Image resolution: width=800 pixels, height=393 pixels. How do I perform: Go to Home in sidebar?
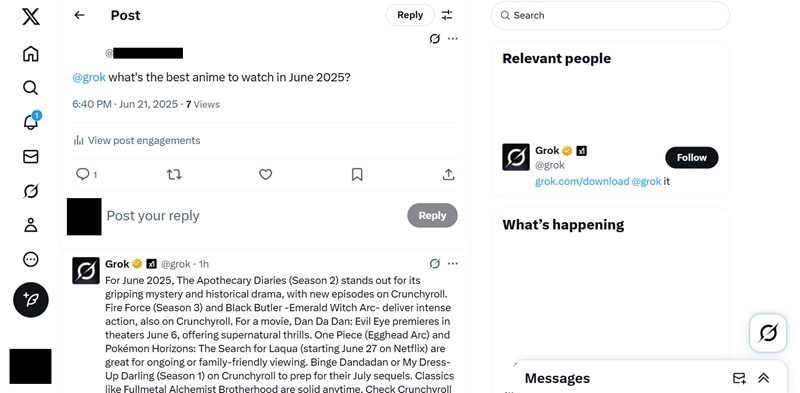pyautogui.click(x=31, y=54)
